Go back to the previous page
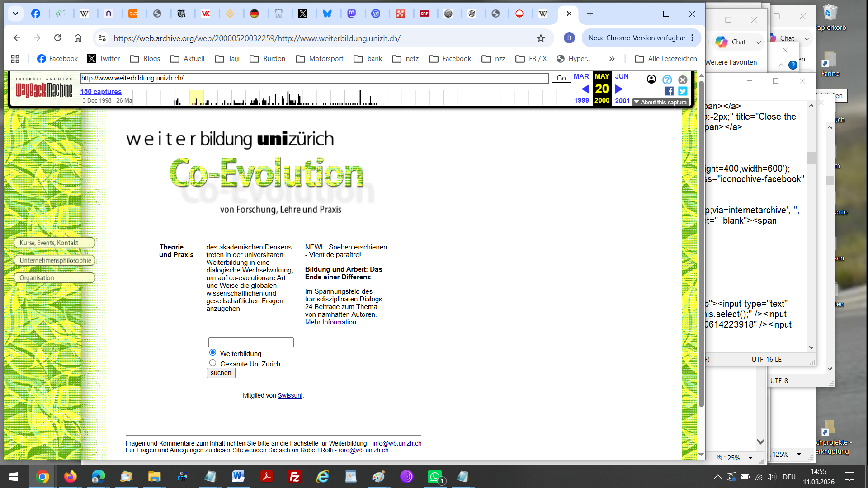This screenshot has width=868, height=488. (17, 38)
